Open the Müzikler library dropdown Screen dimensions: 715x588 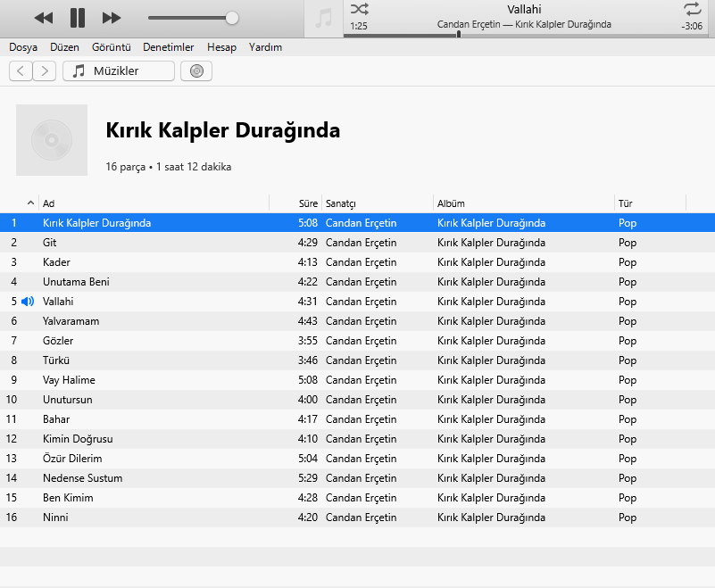tap(119, 71)
